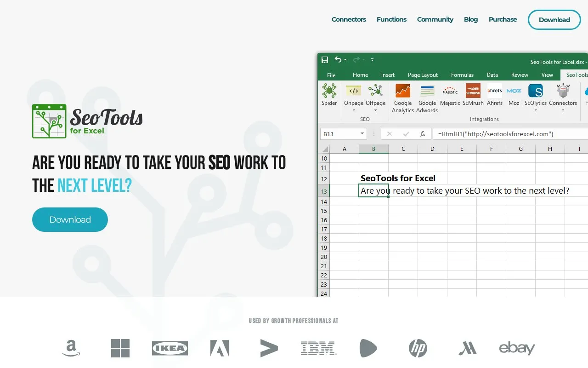The height and width of the screenshot is (368, 588).
Task: Select the SEMrush integration icon
Action: coord(473,91)
